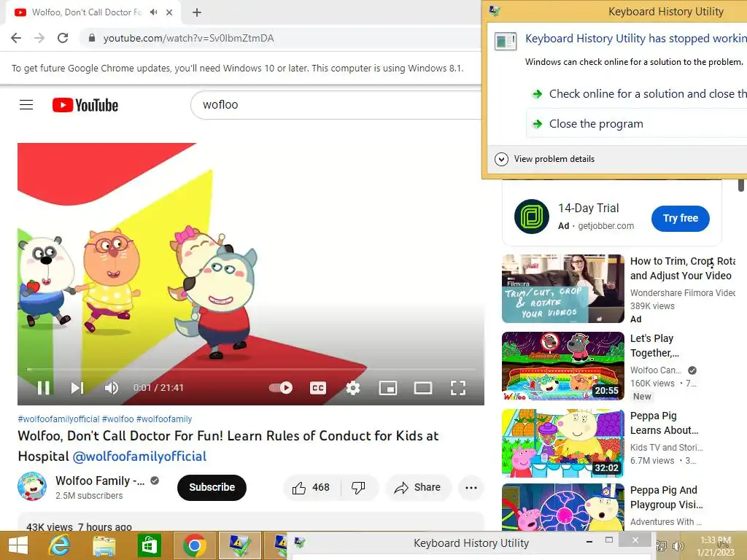Go back in Chrome
Viewport: 747px width, 560px height.
point(16,38)
